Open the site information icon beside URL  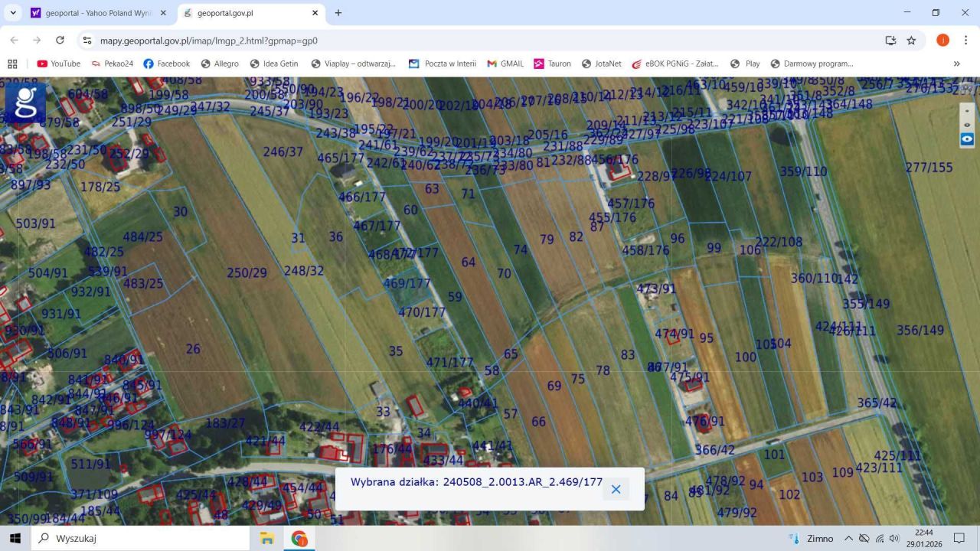(x=87, y=41)
